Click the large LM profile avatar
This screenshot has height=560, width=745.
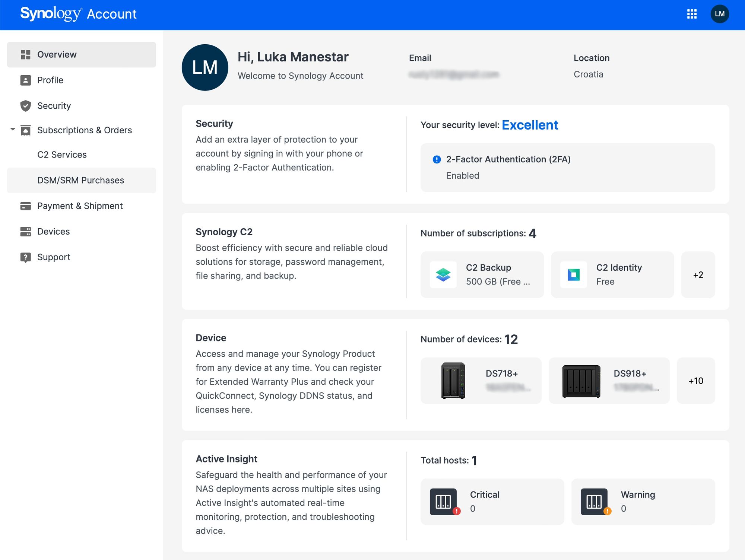point(205,67)
